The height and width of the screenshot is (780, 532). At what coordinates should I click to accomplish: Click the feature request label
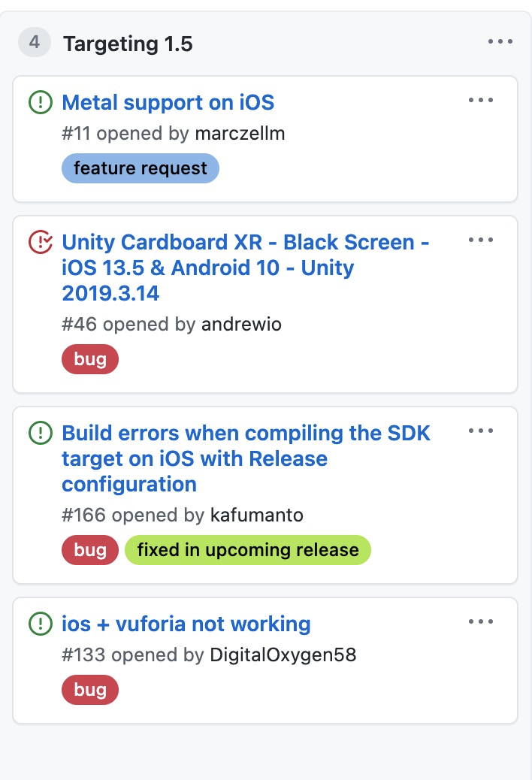(140, 168)
